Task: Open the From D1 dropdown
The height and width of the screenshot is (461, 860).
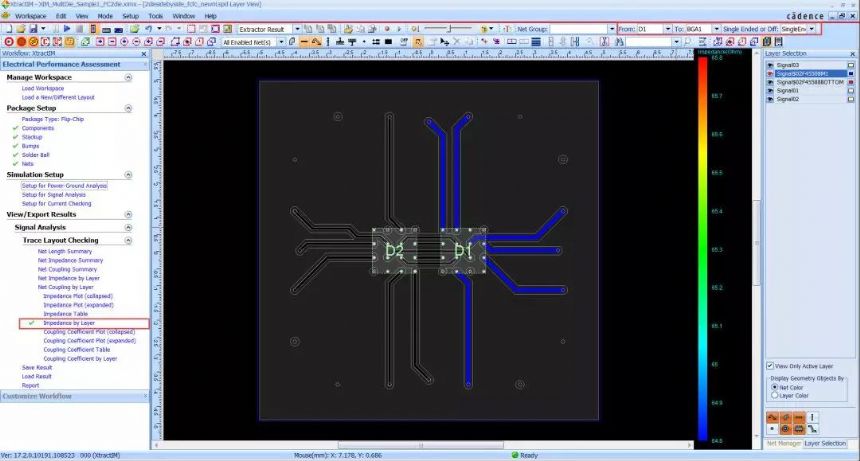Action: click(667, 29)
